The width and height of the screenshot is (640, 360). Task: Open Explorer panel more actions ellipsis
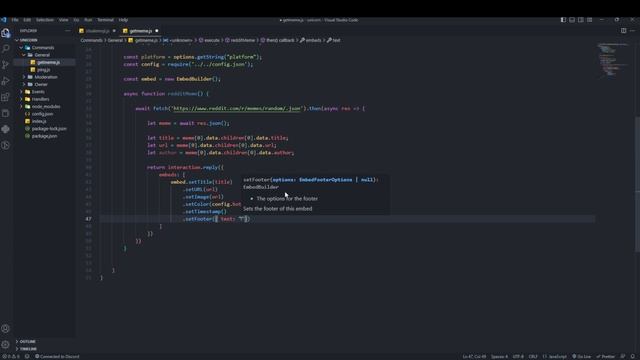coord(67,31)
